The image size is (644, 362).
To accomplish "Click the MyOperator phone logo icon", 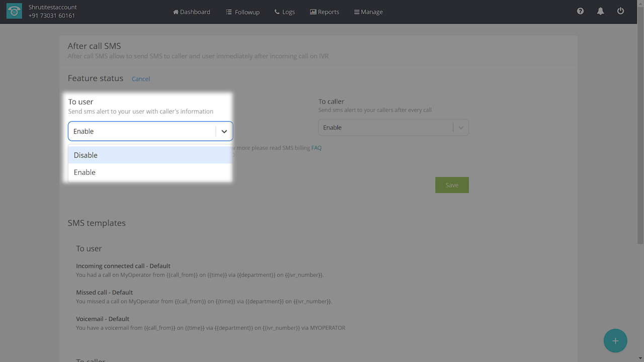I will [x=14, y=12].
